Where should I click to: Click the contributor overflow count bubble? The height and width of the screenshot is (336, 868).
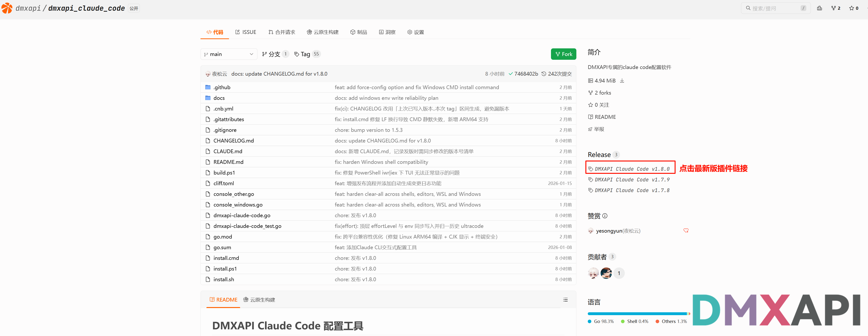click(x=619, y=273)
